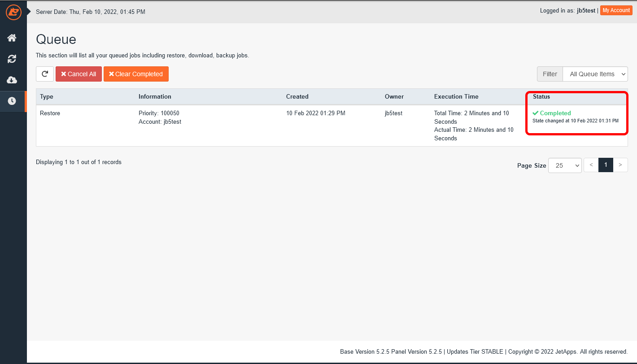Refresh the queue list
Viewport: 637px width, 364px height.
[x=45, y=74]
